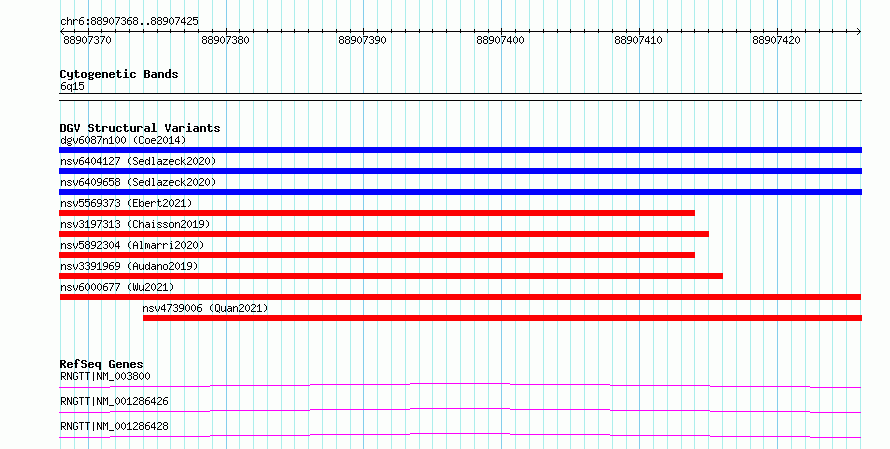
Task: Open the RNGTT|NM_001286426 gene label
Action: click(x=114, y=401)
